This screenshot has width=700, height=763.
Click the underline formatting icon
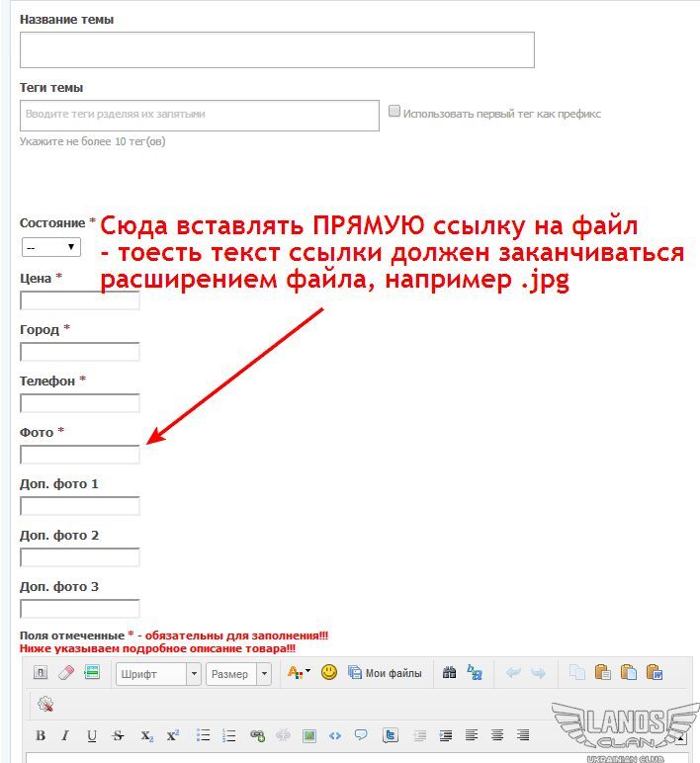coord(92,735)
